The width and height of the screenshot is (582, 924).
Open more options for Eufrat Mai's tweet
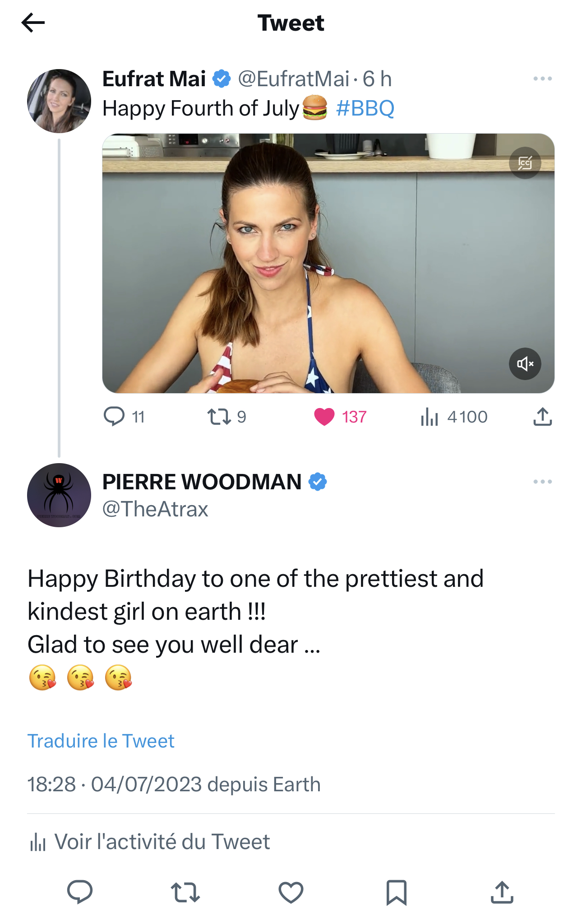point(542,79)
